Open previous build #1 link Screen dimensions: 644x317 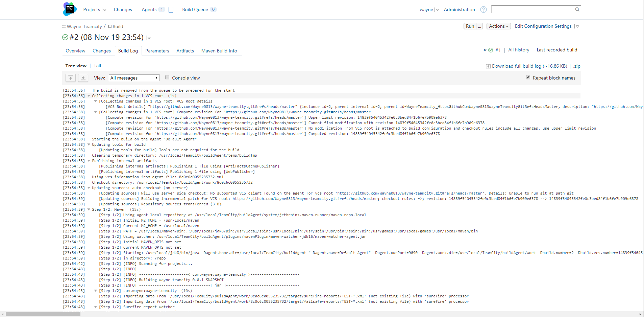pyautogui.click(x=498, y=50)
